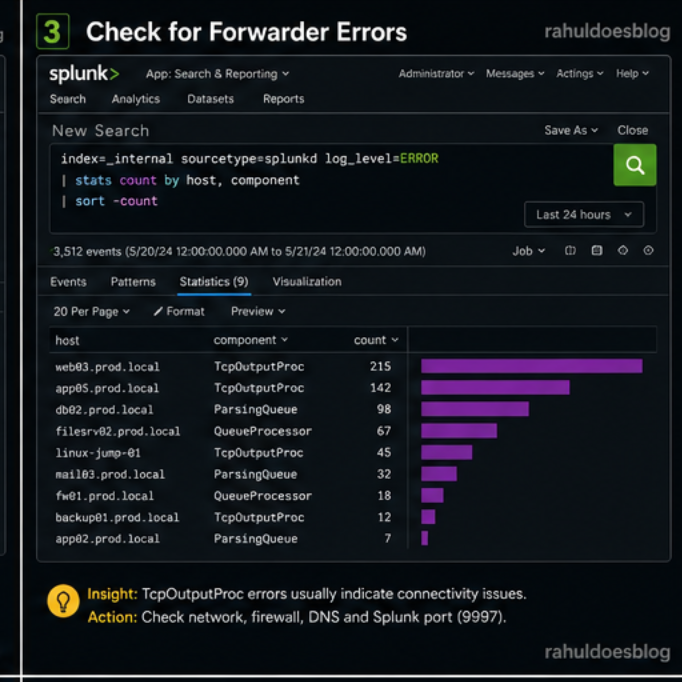The width and height of the screenshot is (682, 682).
Task: Open the Job dropdown menu
Action: click(528, 251)
